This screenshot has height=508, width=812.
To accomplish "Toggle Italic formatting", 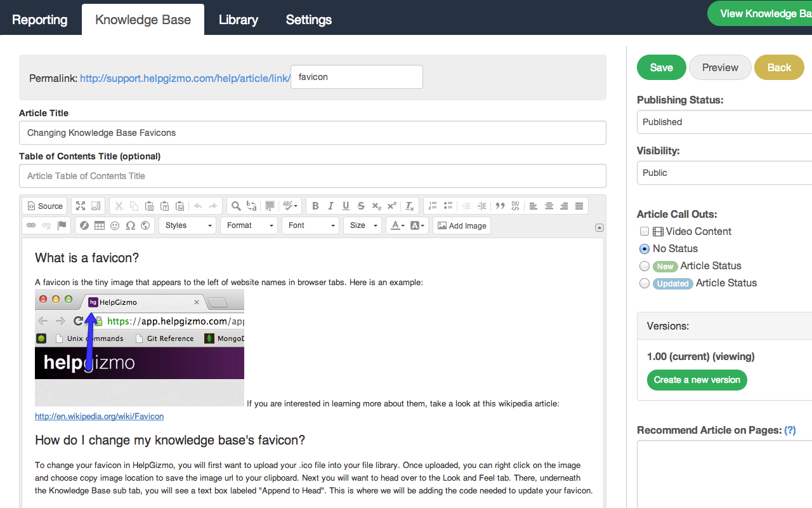I will click(x=331, y=206).
